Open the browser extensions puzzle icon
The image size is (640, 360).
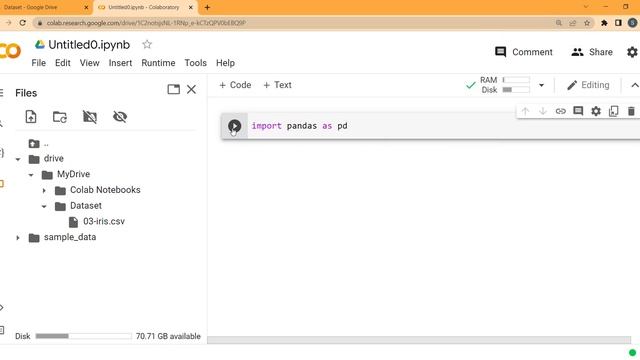coord(604,23)
